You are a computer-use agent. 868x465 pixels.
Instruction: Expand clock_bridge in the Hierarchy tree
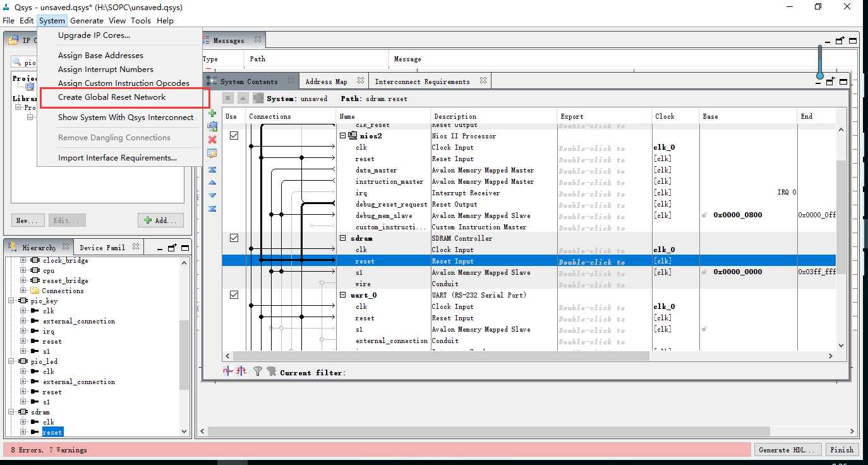click(x=23, y=260)
